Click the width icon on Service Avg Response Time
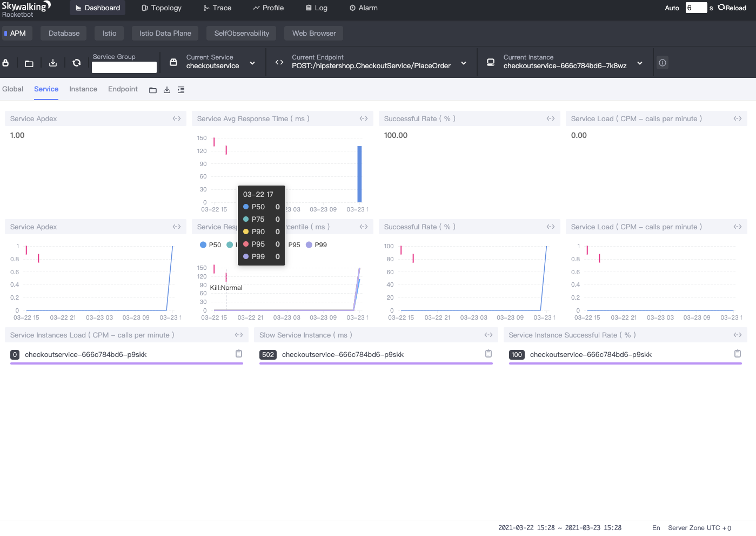This screenshot has width=756, height=536. [364, 118]
